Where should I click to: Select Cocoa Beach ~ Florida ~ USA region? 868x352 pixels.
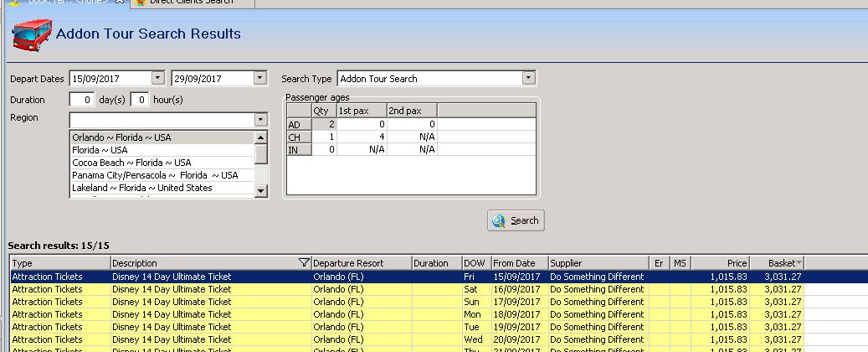131,163
